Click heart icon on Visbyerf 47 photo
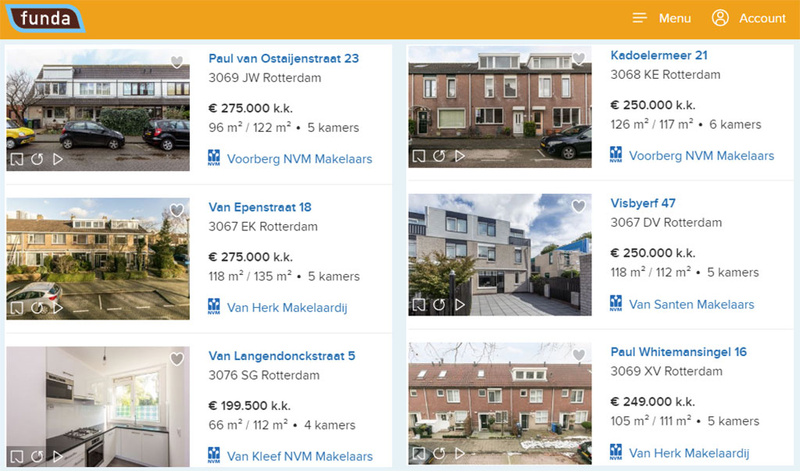Image resolution: width=800 pixels, height=471 pixels. [578, 206]
